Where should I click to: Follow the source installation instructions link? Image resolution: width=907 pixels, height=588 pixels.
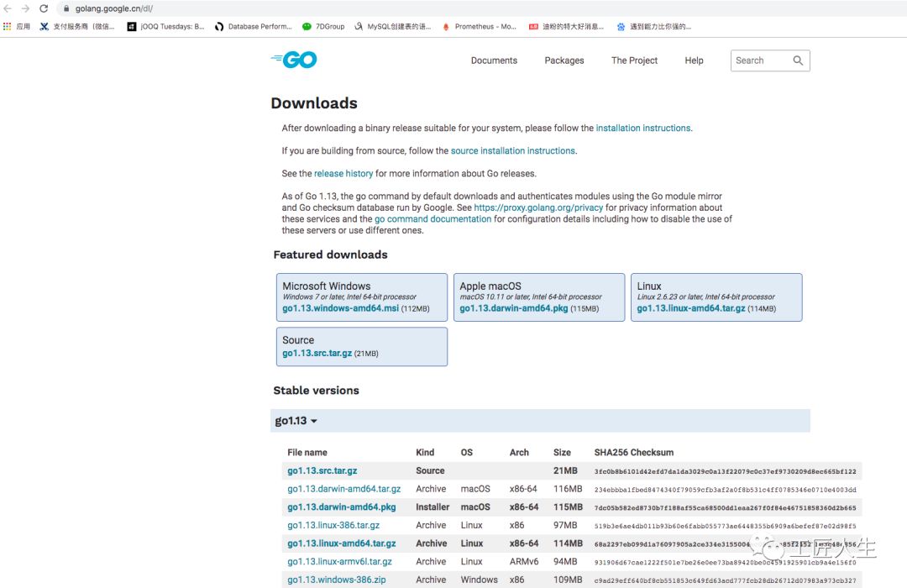(x=513, y=150)
